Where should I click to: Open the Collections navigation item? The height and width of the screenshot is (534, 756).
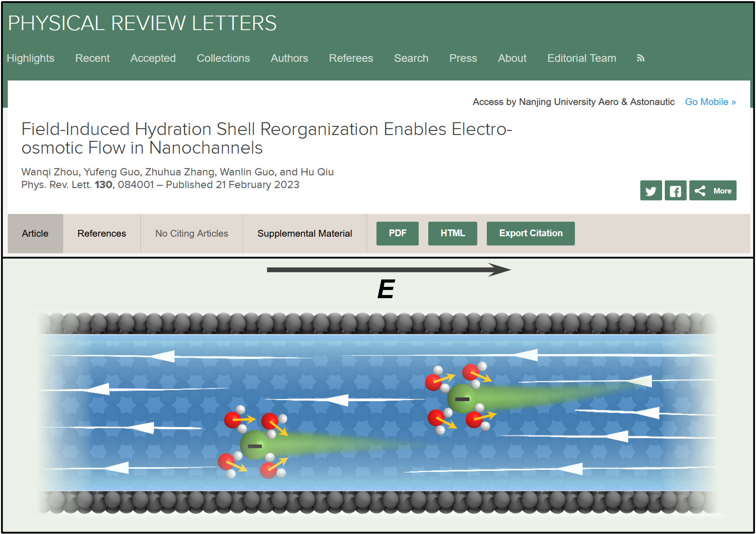223,58
